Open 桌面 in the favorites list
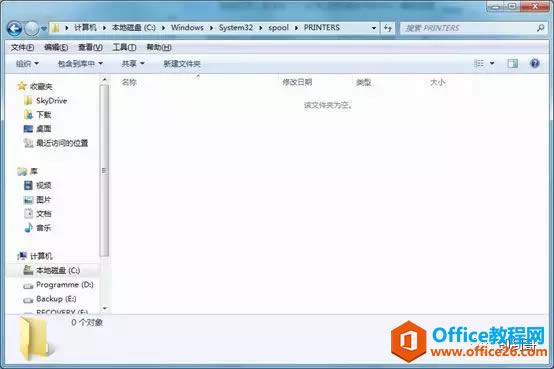This screenshot has width=554, height=369. tap(44, 129)
